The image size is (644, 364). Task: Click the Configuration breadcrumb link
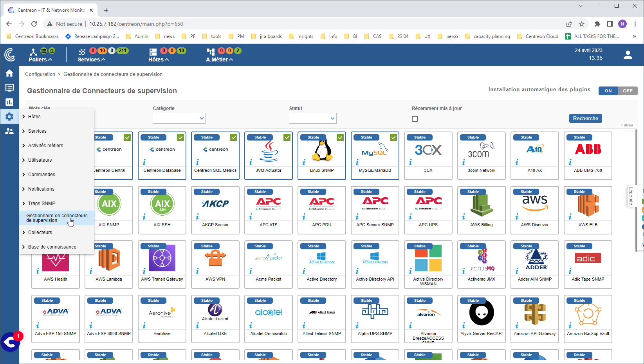point(40,74)
